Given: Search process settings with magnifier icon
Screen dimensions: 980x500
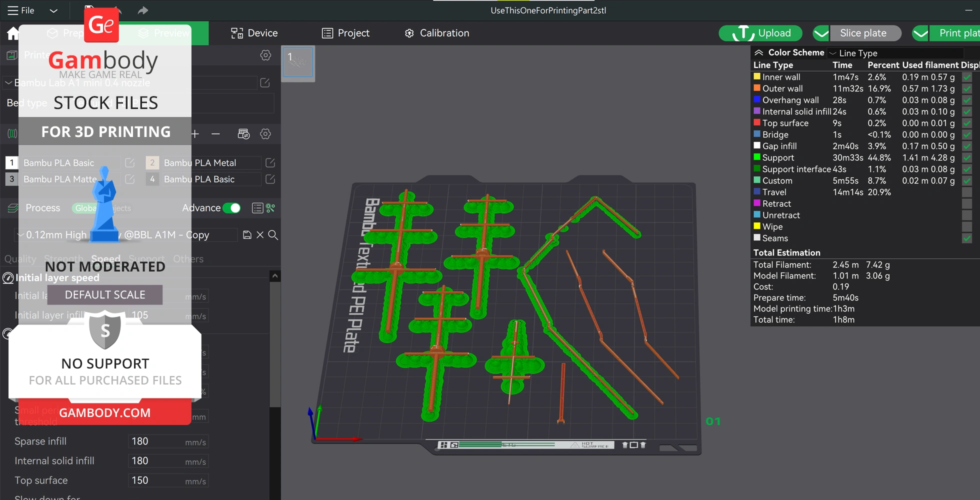Looking at the screenshot, I should tap(273, 235).
